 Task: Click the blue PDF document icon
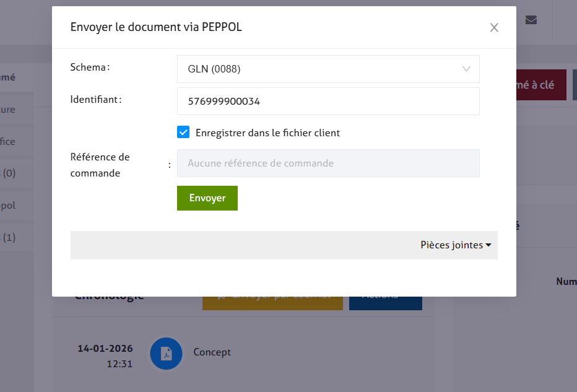tap(166, 353)
